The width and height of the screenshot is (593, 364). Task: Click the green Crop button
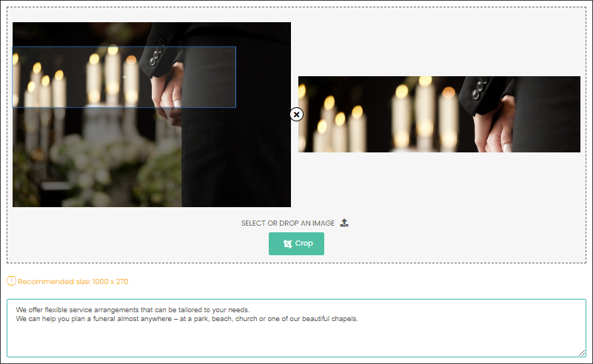click(296, 243)
